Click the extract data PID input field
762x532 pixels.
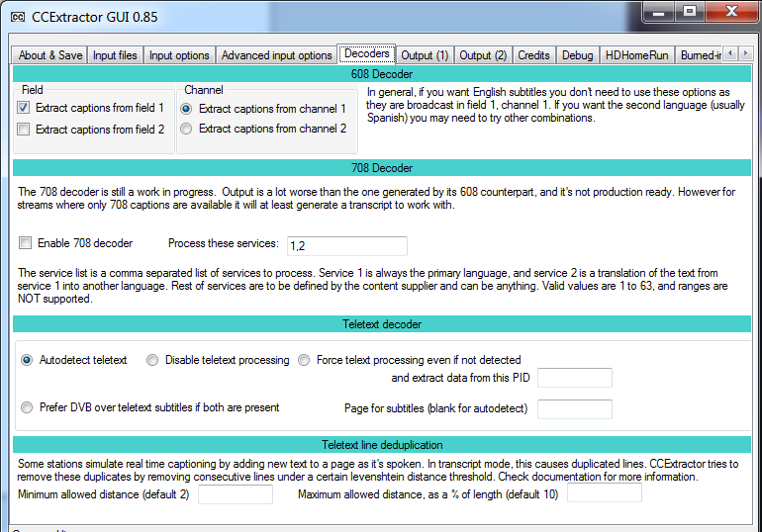coord(575,378)
